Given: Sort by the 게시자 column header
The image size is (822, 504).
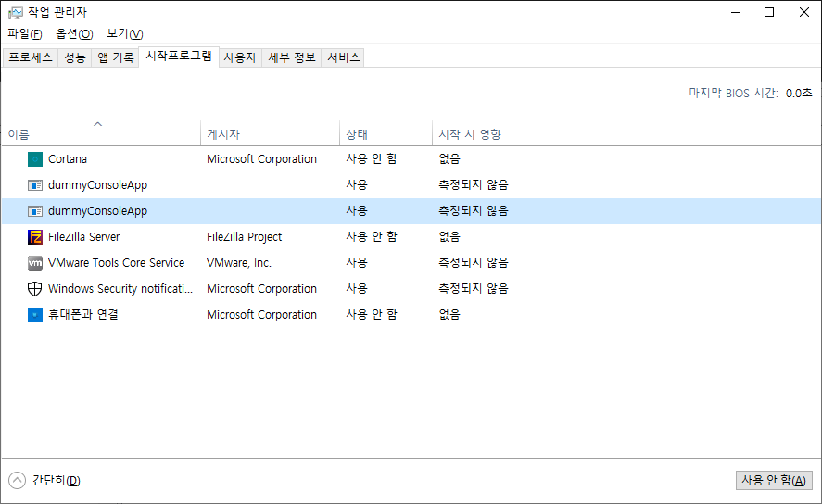Looking at the screenshot, I should [270, 134].
